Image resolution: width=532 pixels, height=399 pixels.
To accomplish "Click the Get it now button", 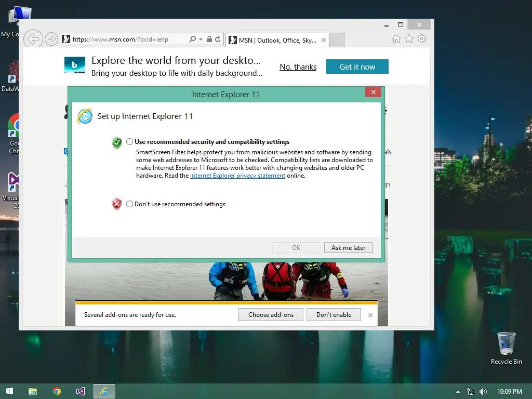I will coord(357,66).
